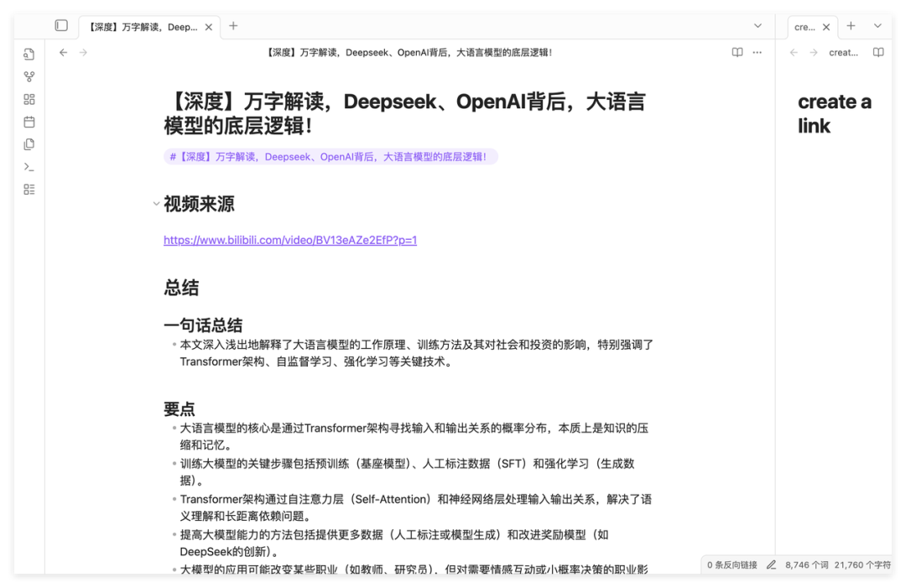
Task: Open the outline list icon in left ribbon
Action: tap(29, 189)
